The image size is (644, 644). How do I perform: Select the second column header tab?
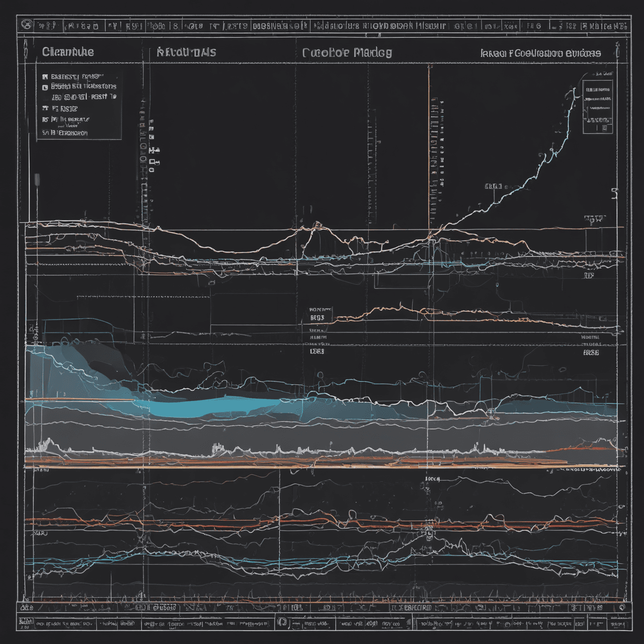point(186,52)
